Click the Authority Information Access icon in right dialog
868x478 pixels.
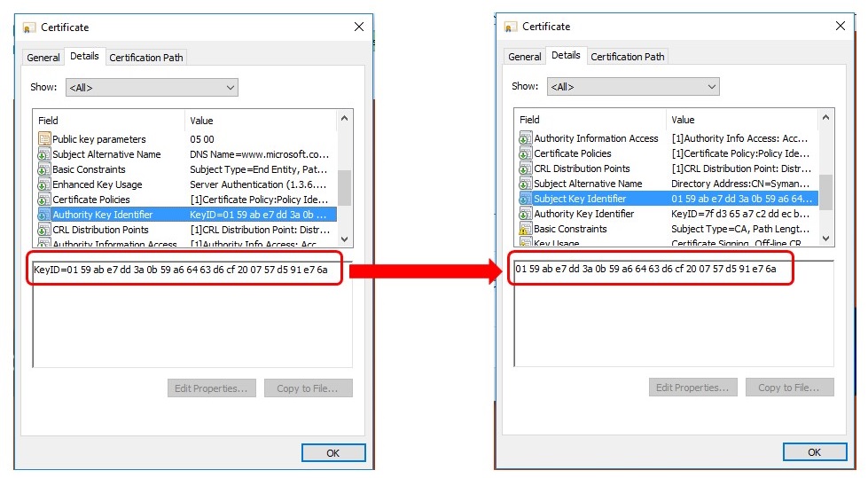[526, 138]
